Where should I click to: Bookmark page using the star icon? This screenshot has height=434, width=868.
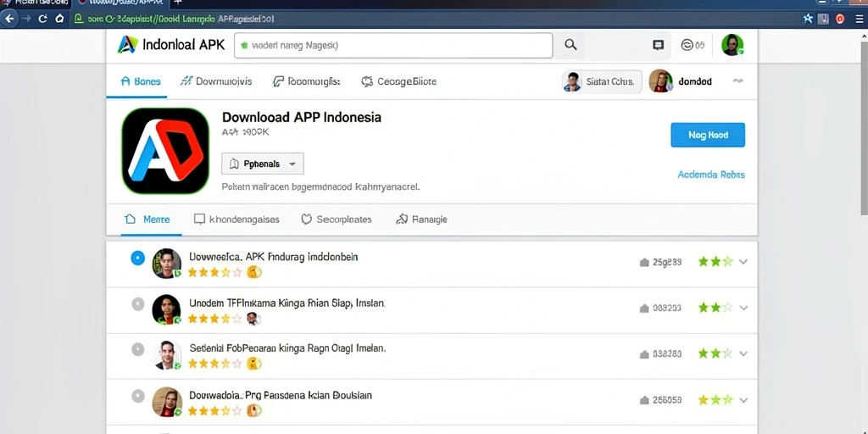(808, 19)
